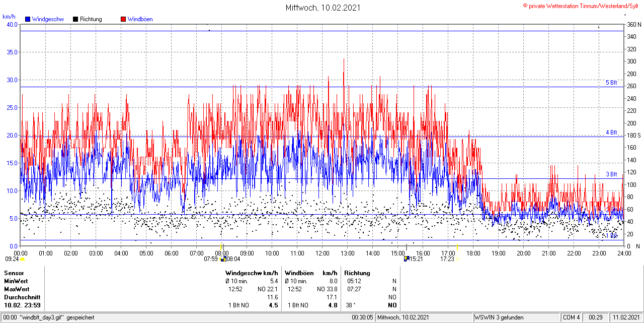Screen dimensions: 644x323
Task: Click the red Windböen legend swatch
Action: 123,19
